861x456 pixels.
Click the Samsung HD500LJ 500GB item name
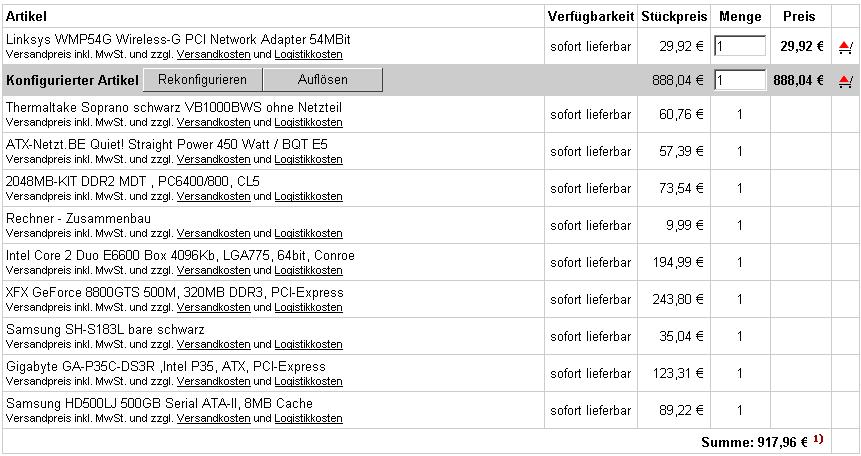click(159, 404)
